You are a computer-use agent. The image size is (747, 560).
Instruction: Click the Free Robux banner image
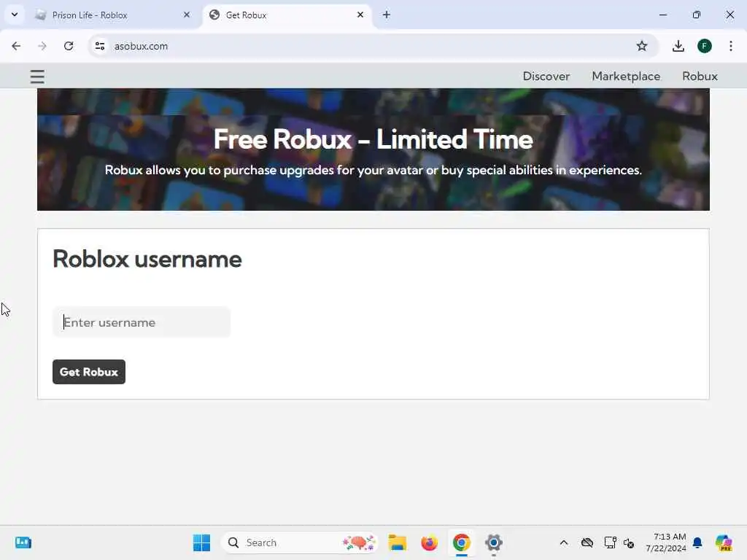click(373, 149)
